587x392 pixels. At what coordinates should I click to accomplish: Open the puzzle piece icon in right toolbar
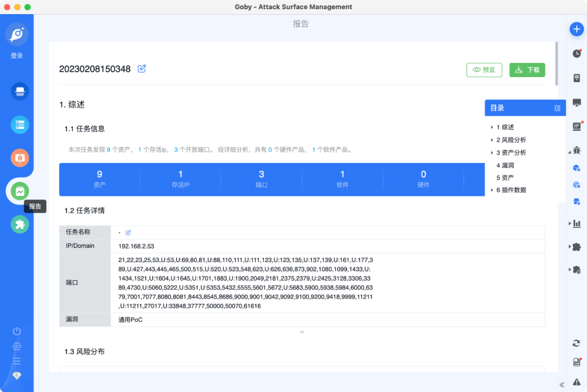pos(577,247)
